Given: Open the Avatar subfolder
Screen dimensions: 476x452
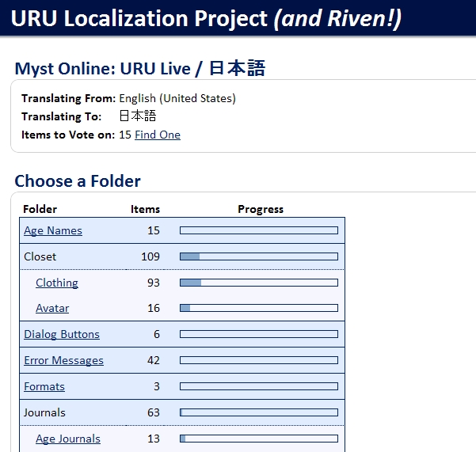Looking at the screenshot, I should tap(52, 308).
